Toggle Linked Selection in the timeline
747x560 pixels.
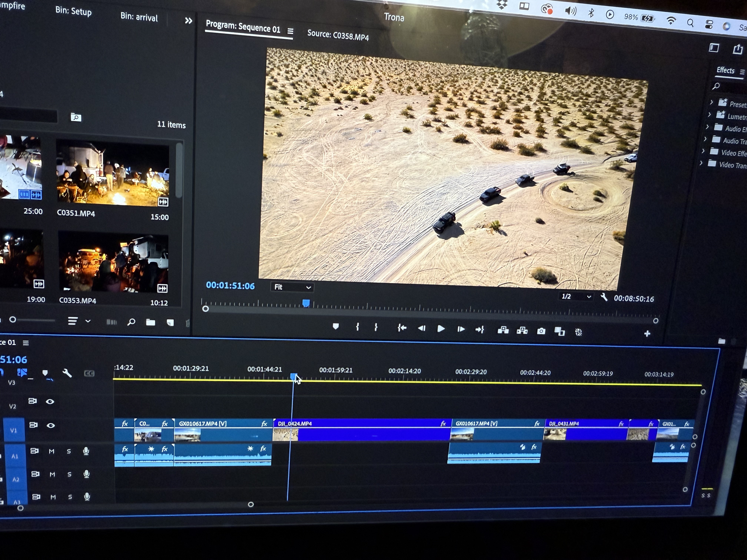point(22,372)
